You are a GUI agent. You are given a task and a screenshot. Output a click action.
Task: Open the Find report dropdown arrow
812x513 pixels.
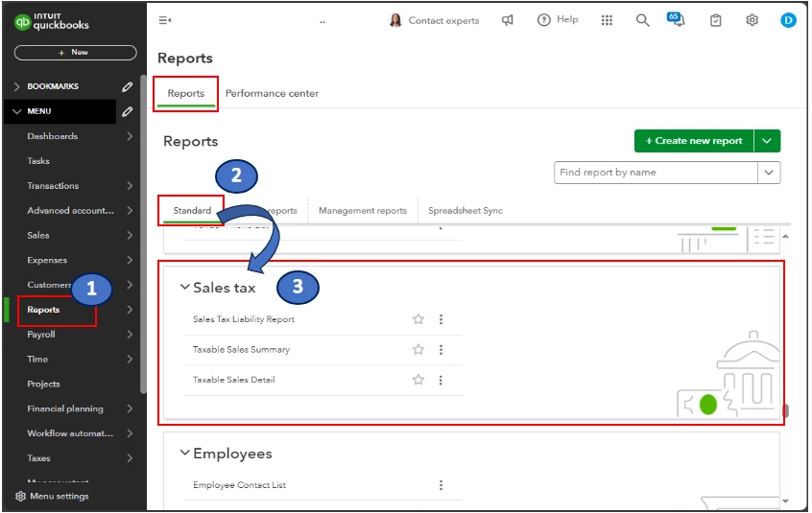(769, 173)
